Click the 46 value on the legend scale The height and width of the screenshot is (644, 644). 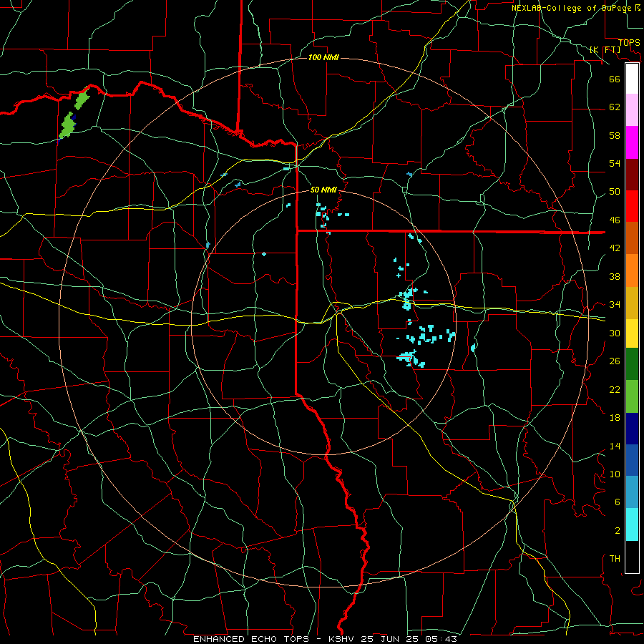click(x=615, y=220)
